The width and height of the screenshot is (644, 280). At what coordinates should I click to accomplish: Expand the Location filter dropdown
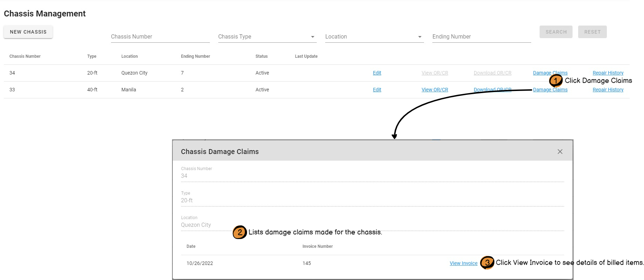[x=374, y=37]
